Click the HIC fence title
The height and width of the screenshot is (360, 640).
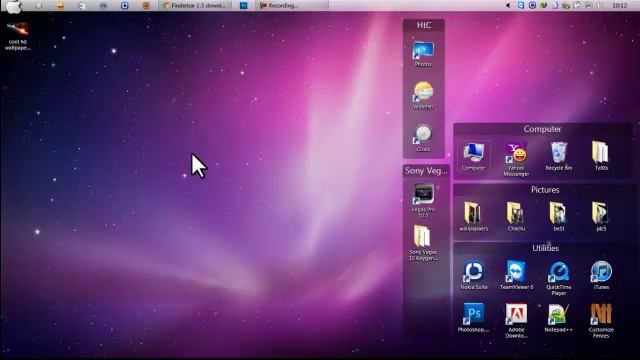[424, 25]
